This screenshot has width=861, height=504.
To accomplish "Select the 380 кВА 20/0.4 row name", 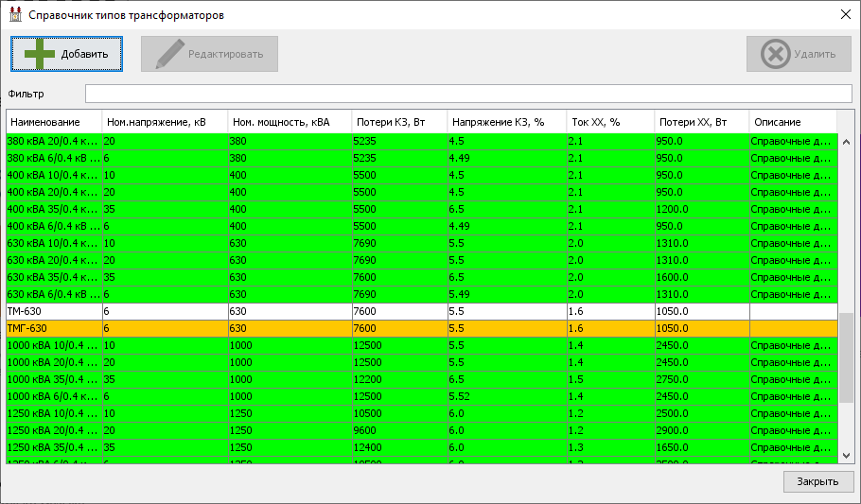I will click(x=54, y=141).
